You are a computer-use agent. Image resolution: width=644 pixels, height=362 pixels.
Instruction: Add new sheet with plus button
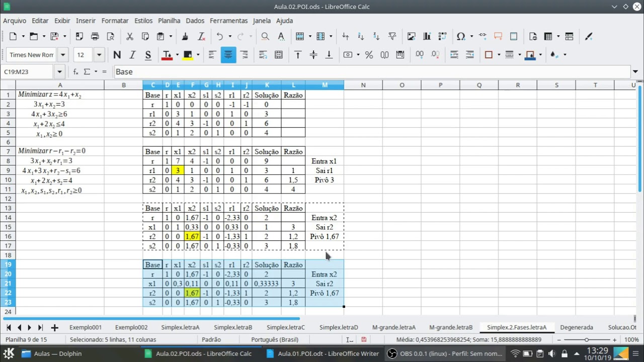click(54, 327)
